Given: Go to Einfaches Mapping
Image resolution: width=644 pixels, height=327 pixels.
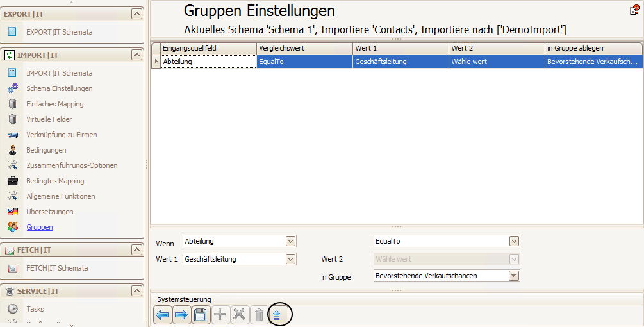Looking at the screenshot, I should (54, 104).
